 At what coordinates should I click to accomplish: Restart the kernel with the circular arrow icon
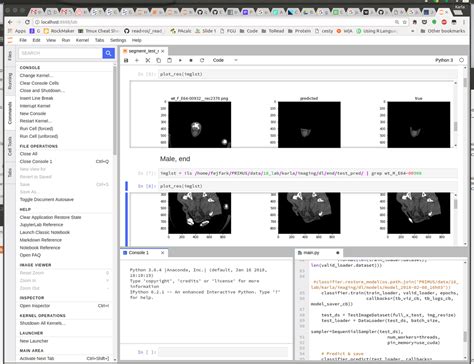(202, 60)
